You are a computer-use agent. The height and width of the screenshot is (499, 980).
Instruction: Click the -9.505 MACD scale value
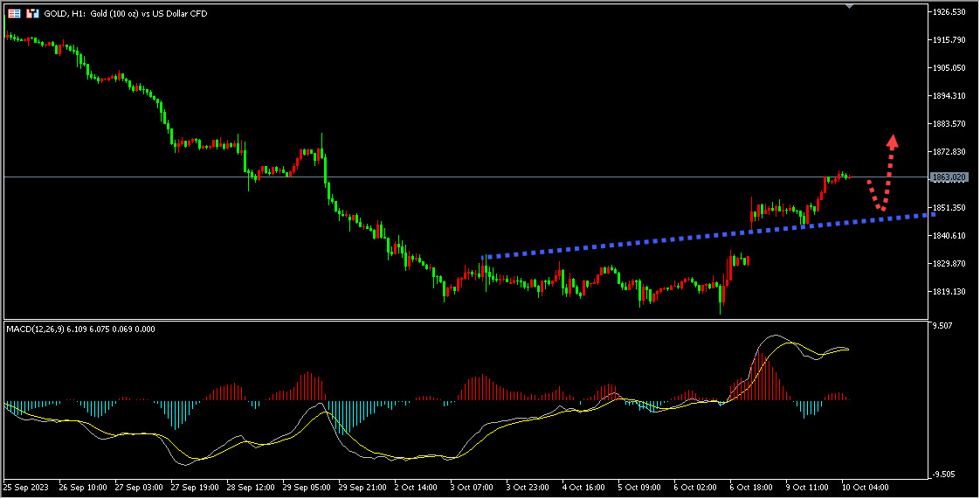click(945, 475)
